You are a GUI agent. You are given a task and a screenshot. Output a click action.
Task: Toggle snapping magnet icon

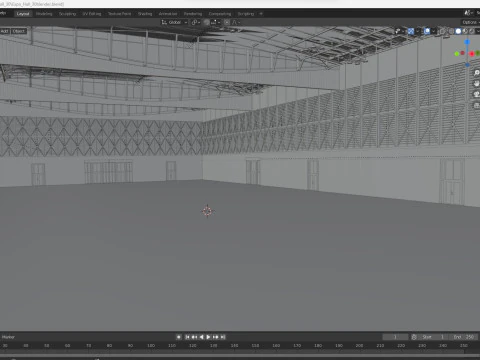click(207, 22)
